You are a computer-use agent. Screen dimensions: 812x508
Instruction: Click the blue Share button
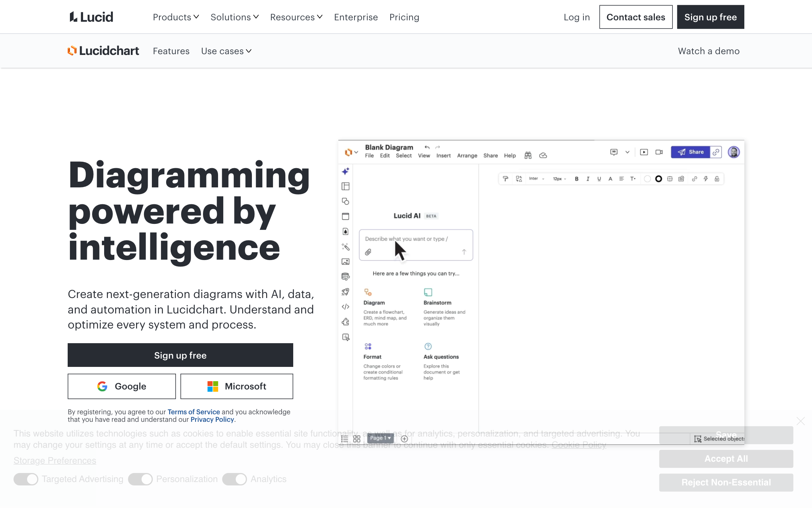(x=691, y=152)
